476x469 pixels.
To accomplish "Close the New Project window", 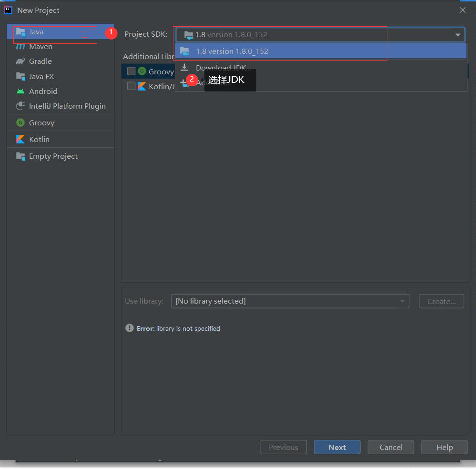I will (x=462, y=10).
